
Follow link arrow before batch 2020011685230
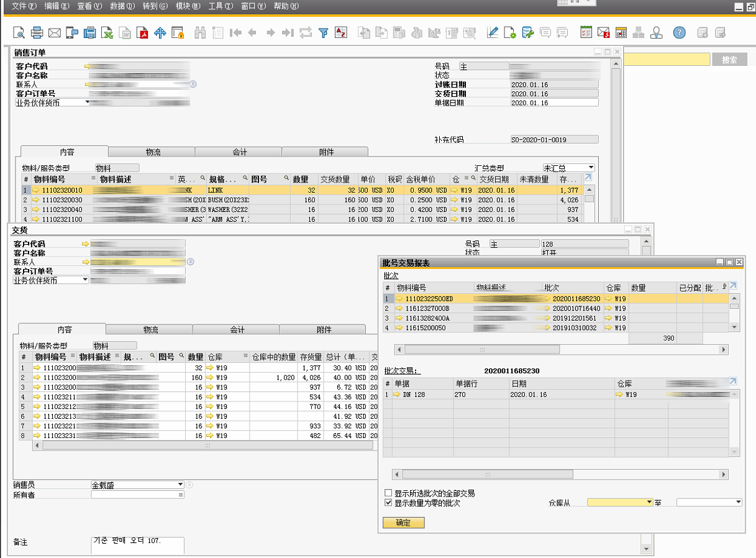coord(547,299)
